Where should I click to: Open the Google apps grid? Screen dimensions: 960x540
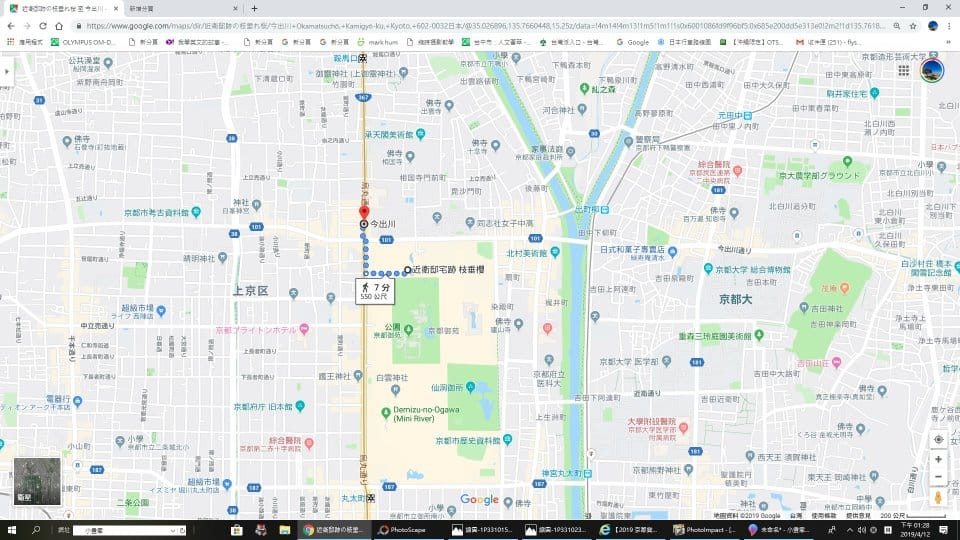click(904, 71)
